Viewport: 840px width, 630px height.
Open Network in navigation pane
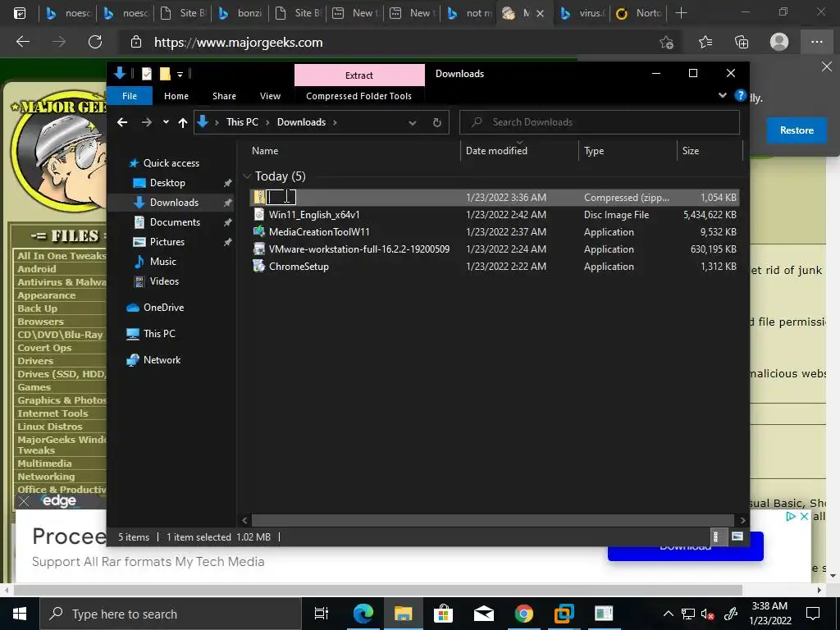tap(162, 360)
